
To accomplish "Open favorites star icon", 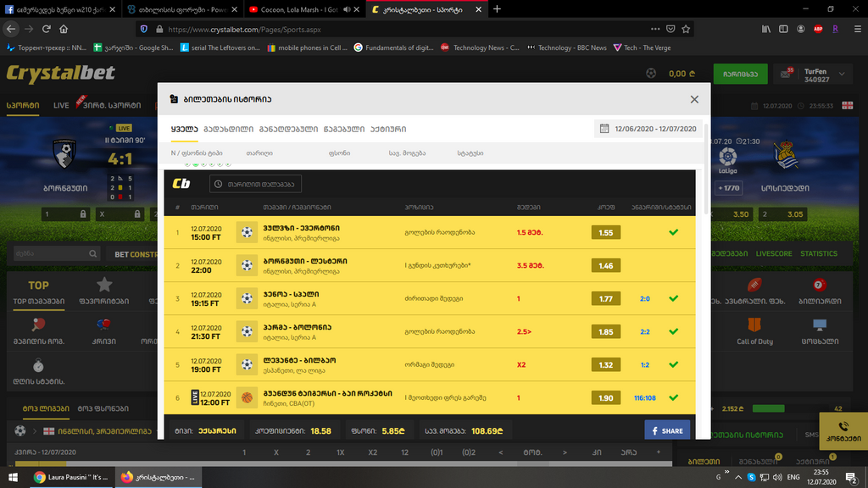I will 104,285.
